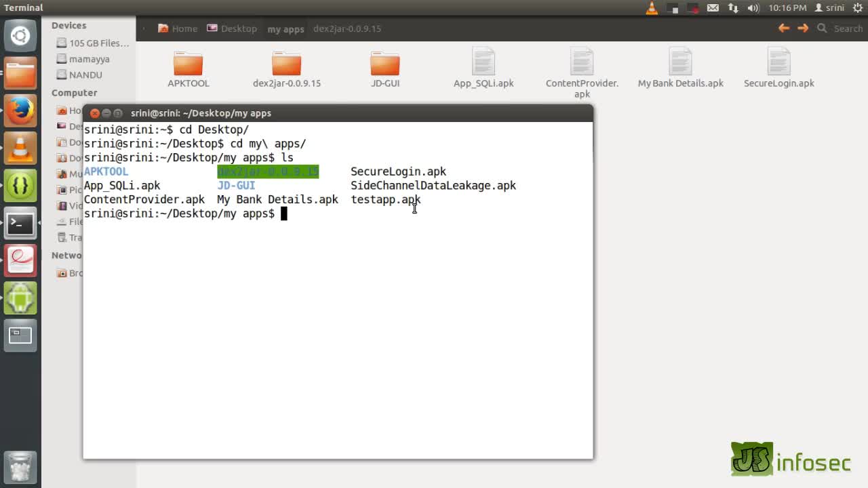The image size is (868, 488).
Task: Open the sound volume indicator
Action: [753, 8]
